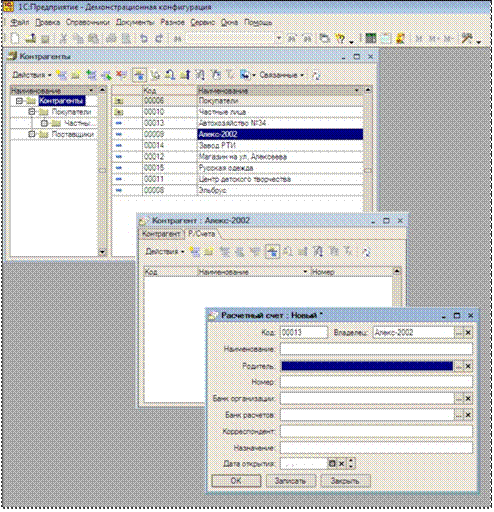Open the Help question mark icon
The width and height of the screenshot is (494, 512).
[340, 39]
